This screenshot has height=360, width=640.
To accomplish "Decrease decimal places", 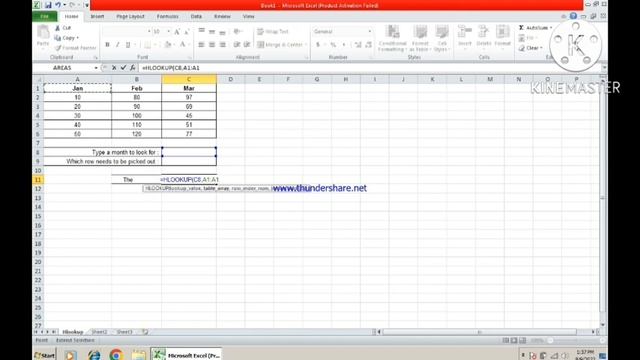I will click(368, 44).
